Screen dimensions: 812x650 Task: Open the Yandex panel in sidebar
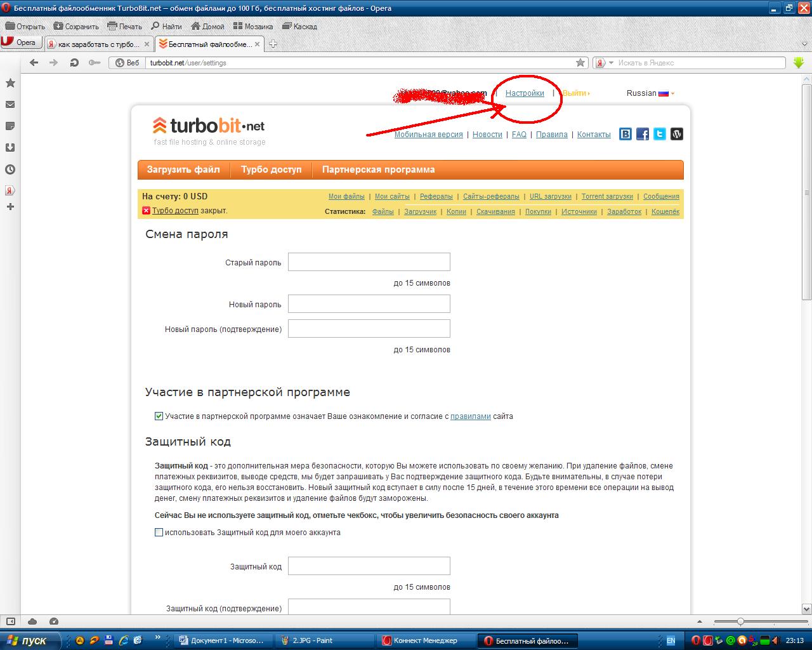click(x=10, y=190)
